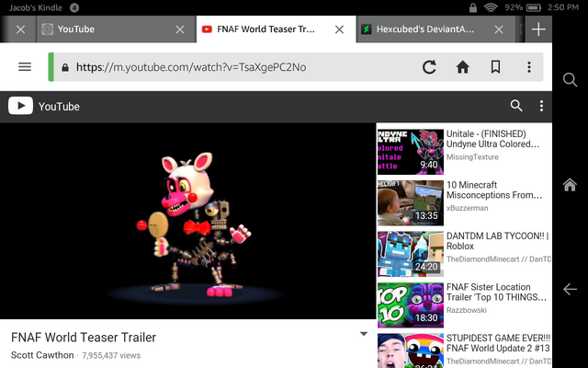The height and width of the screenshot is (368, 588).
Task: Open STUPIDEST GAME EVER video thumbnail
Action: coord(411,351)
